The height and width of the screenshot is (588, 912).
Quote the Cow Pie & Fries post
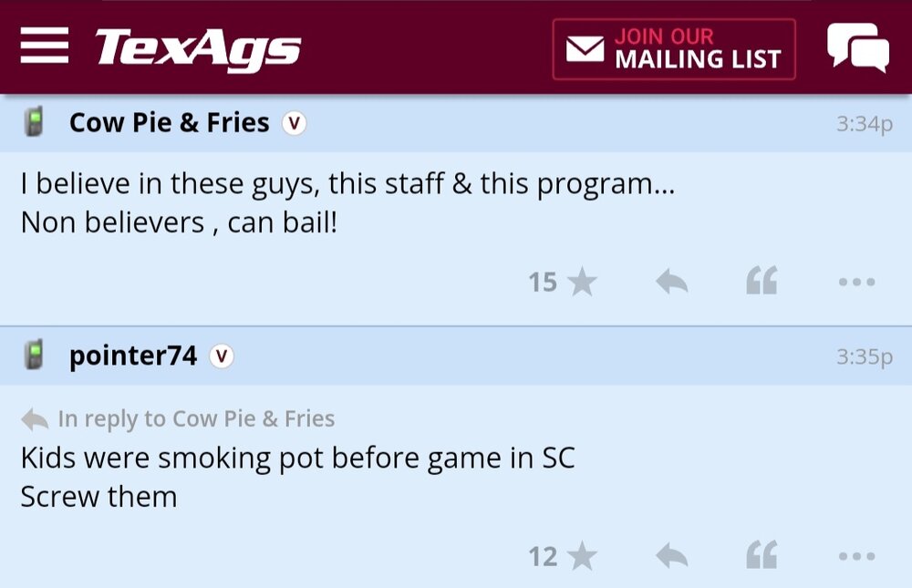click(762, 282)
